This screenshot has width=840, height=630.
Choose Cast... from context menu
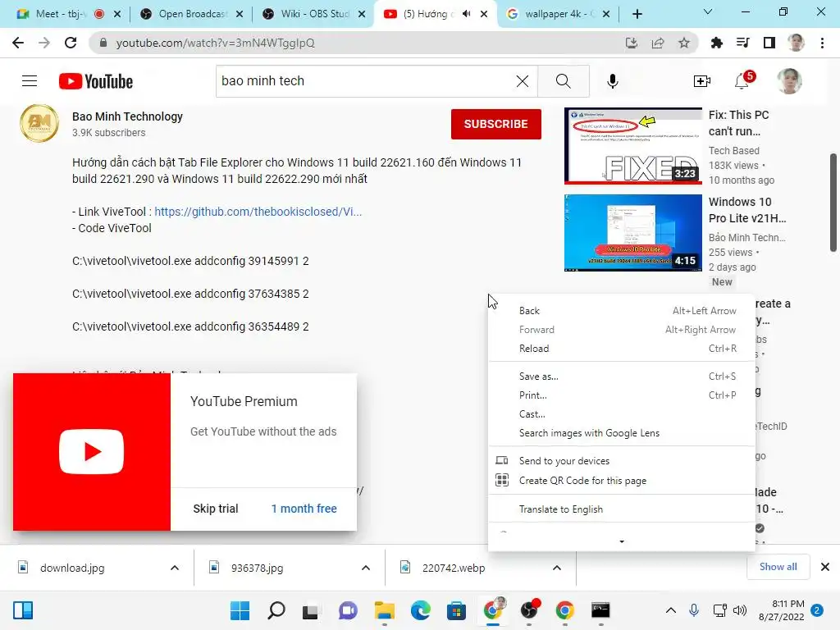pos(622,414)
